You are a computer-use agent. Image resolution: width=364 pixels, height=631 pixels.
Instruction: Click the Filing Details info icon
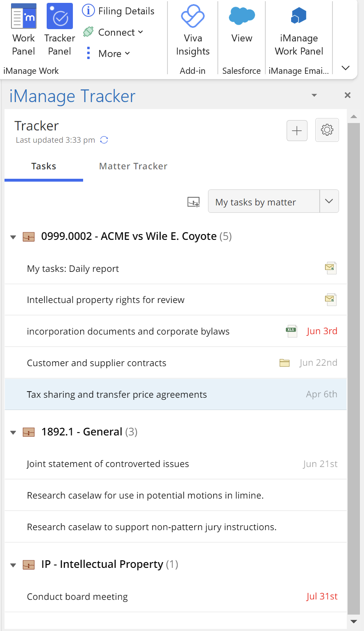[x=88, y=11]
